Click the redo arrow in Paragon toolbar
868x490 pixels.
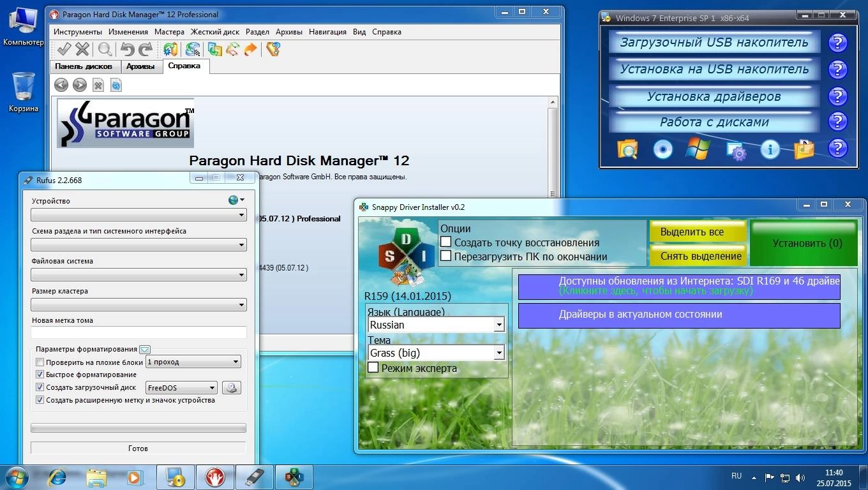tap(146, 49)
